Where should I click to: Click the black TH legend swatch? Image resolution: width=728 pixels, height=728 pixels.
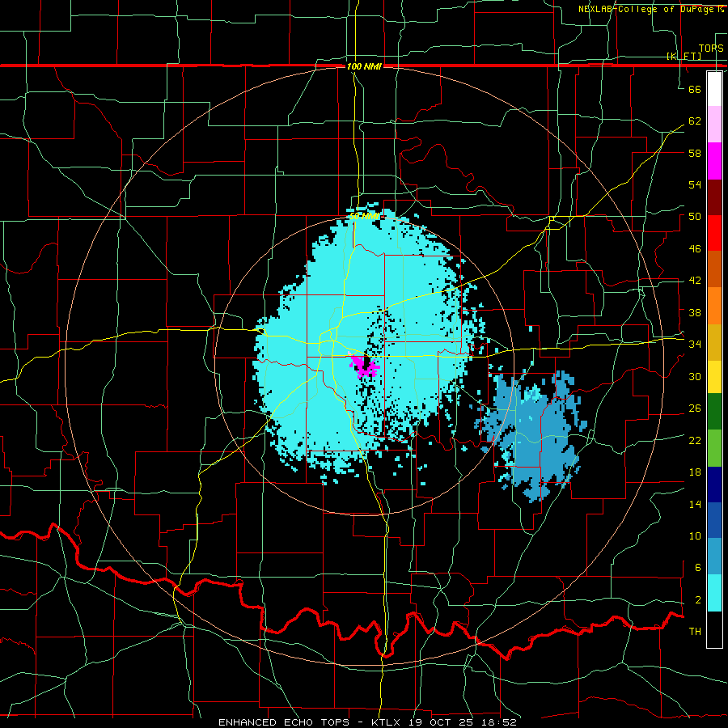point(714,629)
